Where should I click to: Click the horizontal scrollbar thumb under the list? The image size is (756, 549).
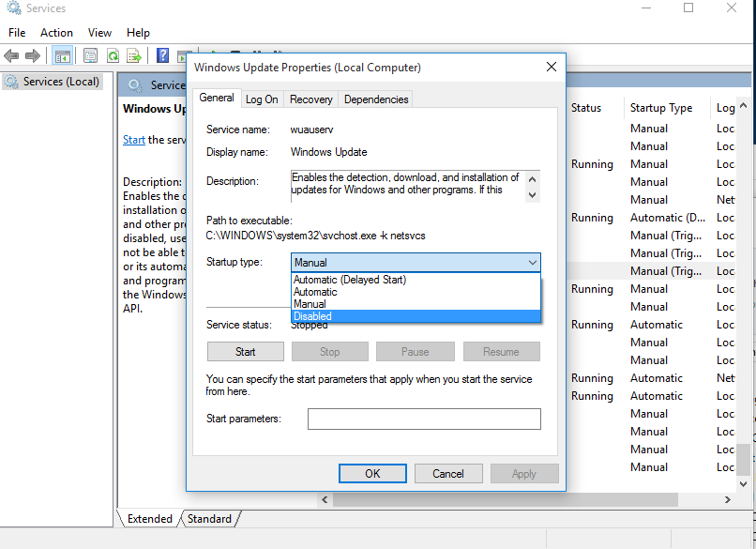click(506, 500)
